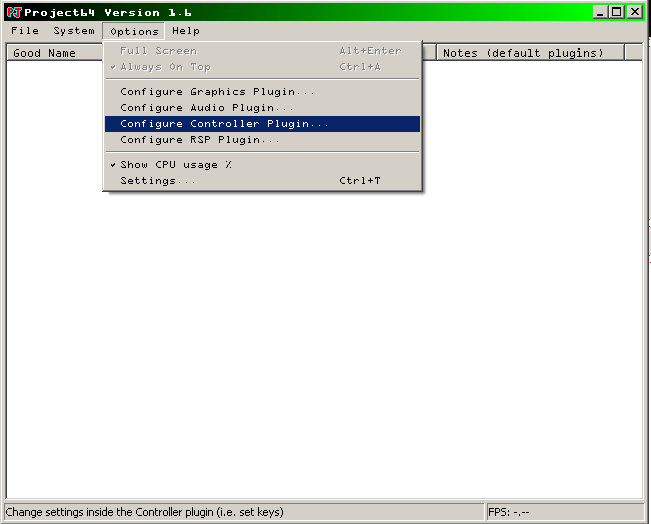Minimize the Project64 window
Screen dimensions: 651x524
tap(600, 12)
